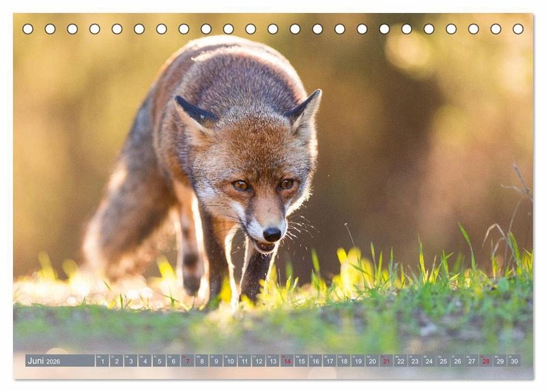This screenshot has width=546, height=392.
Task: Pick date 9 in the calendar strip
Action: coord(216,361)
